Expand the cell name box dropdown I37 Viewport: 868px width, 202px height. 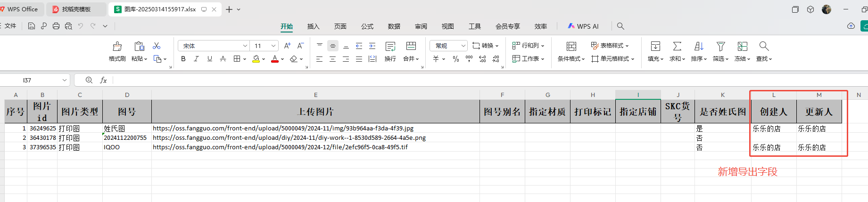64,80
